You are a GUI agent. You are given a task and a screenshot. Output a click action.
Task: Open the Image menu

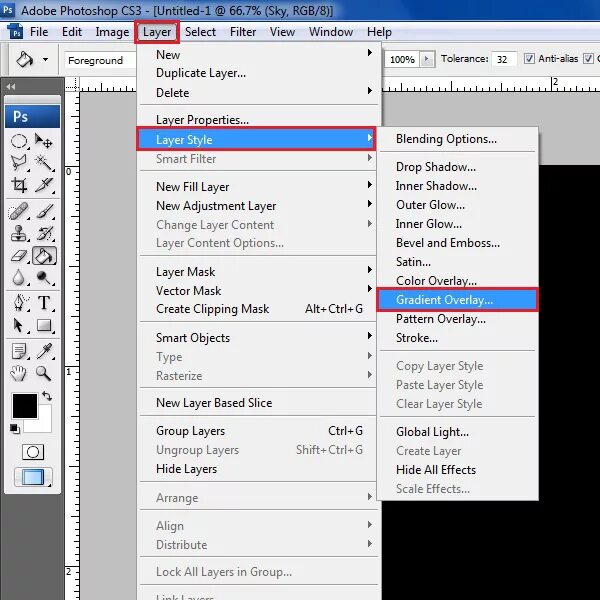point(112,32)
